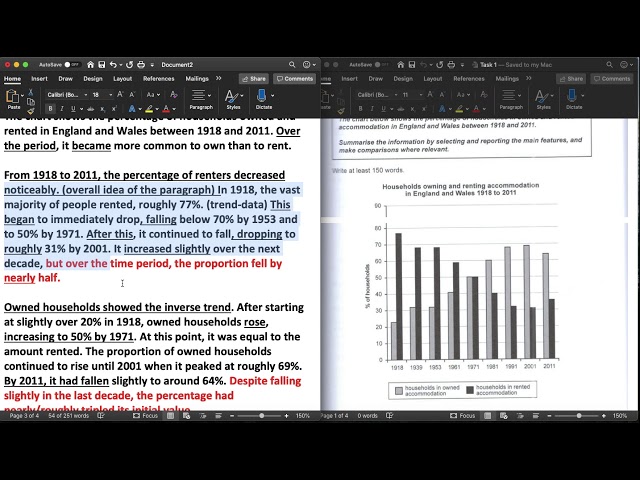The image size is (640, 480).
Task: Open font name dropdown in Document2
Action: coord(86,95)
